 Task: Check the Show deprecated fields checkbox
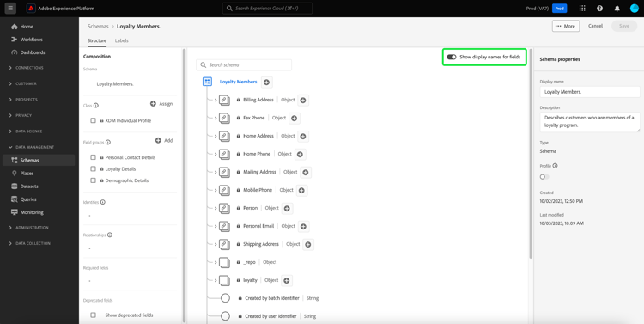(94, 315)
